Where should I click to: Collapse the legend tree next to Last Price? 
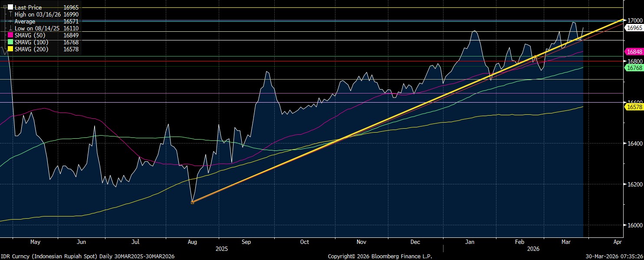click(x=4, y=7)
